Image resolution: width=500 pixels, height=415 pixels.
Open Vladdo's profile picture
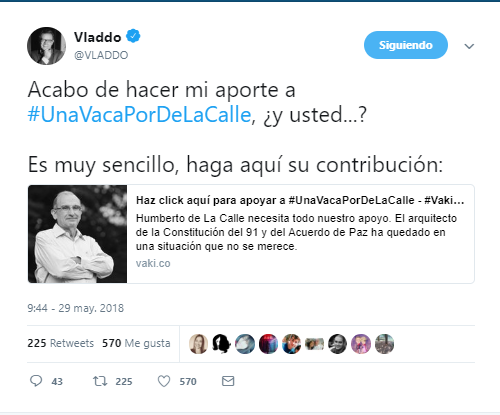(46, 46)
